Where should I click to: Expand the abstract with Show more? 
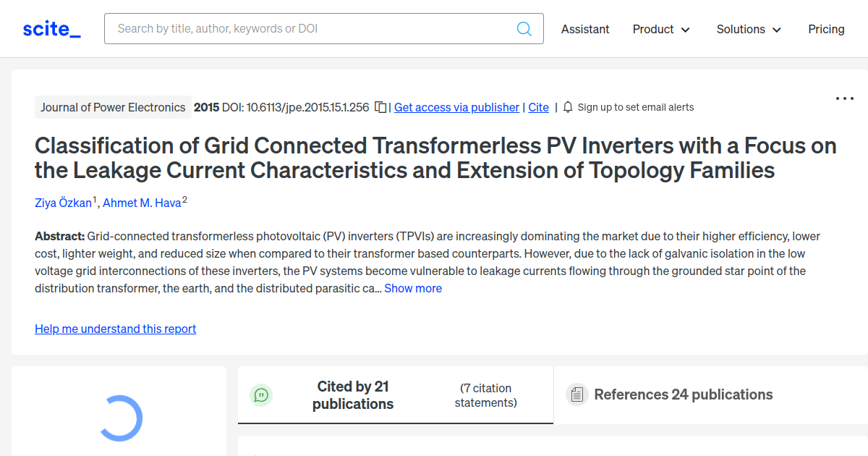(x=413, y=287)
